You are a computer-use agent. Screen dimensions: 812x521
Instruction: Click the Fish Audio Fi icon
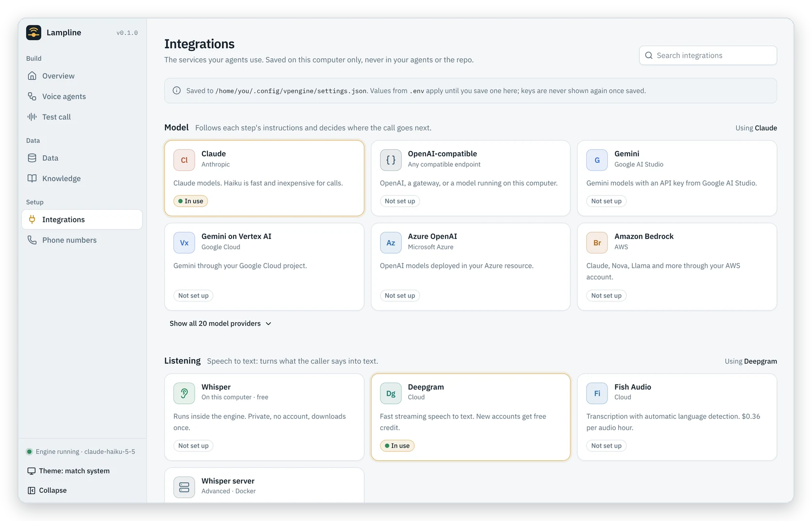pos(597,393)
